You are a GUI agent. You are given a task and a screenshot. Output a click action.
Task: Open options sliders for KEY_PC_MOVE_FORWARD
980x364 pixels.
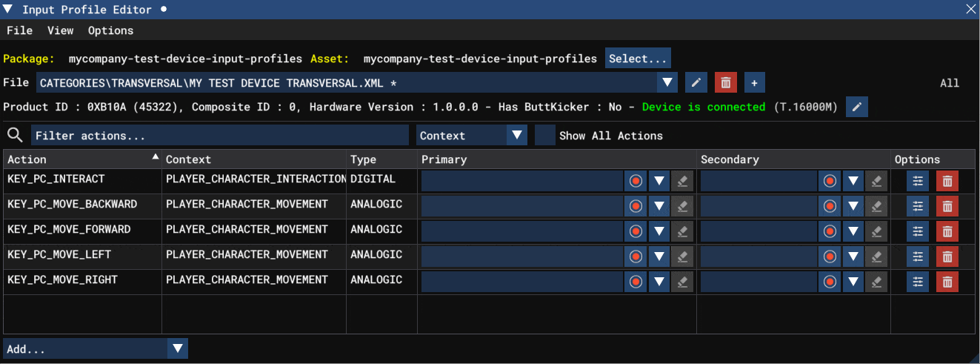pos(918,231)
